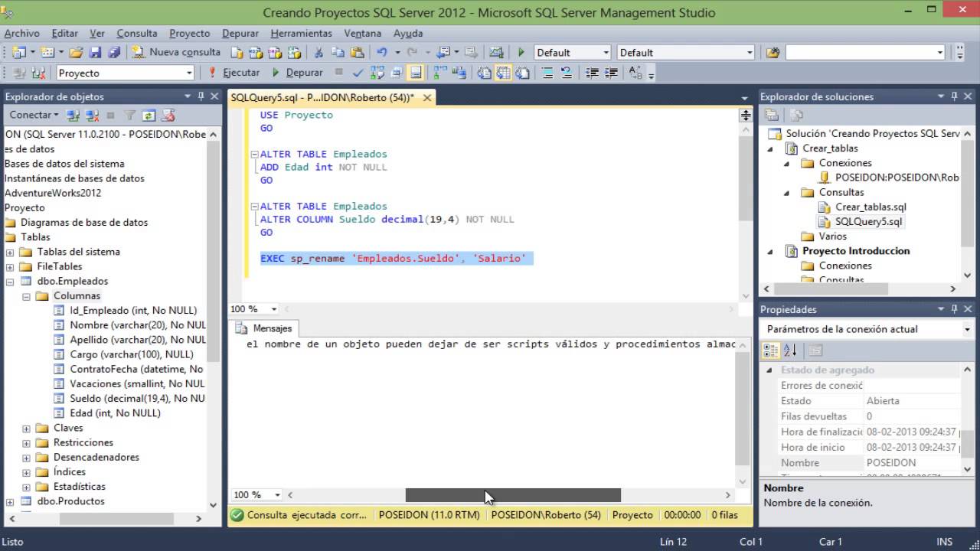
Task: Click the increase indent icon
Action: [611, 73]
